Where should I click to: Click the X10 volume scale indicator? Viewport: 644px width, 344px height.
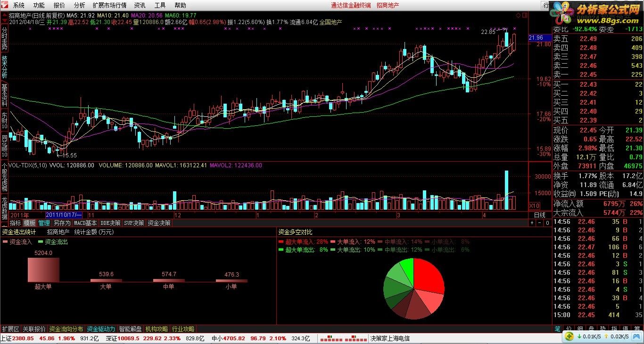click(534, 205)
